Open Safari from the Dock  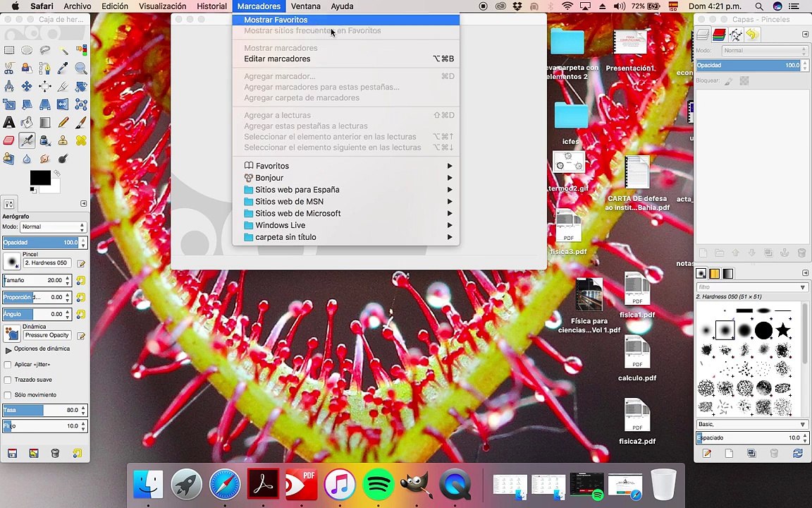pyautogui.click(x=225, y=483)
